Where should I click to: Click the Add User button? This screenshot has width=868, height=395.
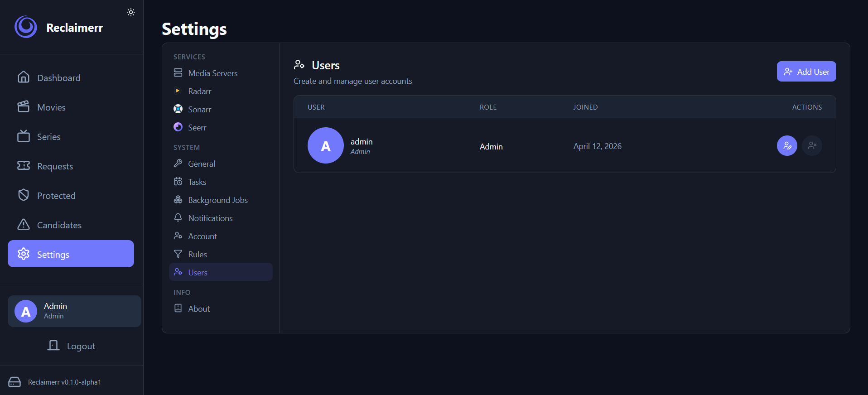tap(806, 72)
